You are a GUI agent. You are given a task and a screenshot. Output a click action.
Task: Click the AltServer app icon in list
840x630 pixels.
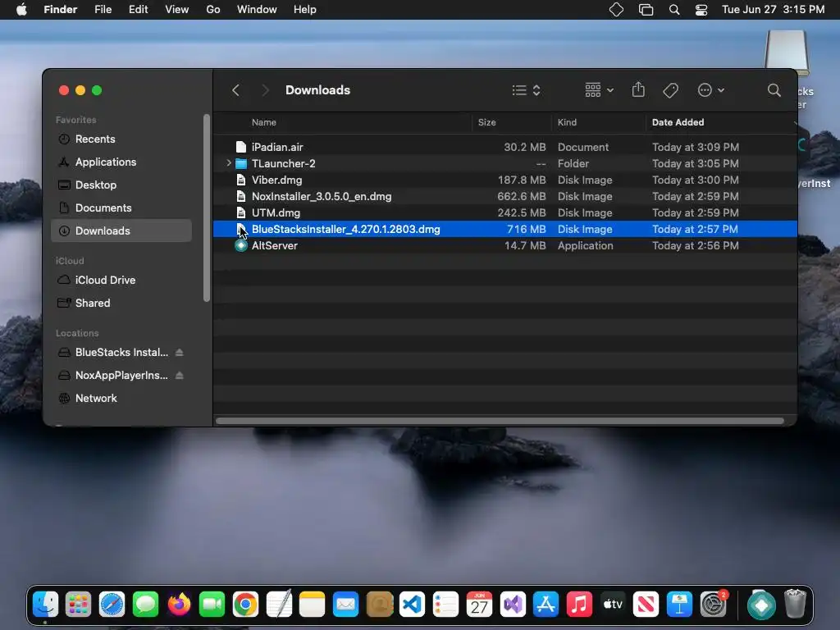pos(241,245)
